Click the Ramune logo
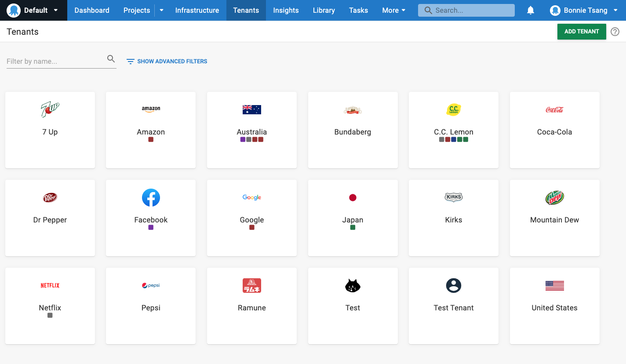626x364 pixels. (x=252, y=285)
